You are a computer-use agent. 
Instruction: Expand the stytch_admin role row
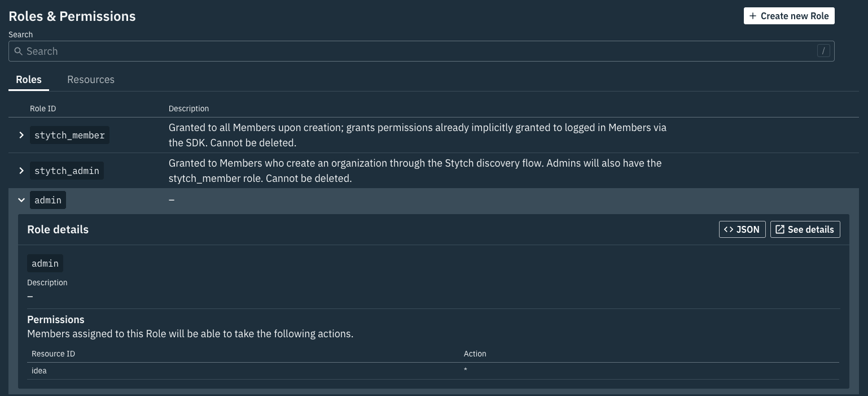pyautogui.click(x=21, y=171)
